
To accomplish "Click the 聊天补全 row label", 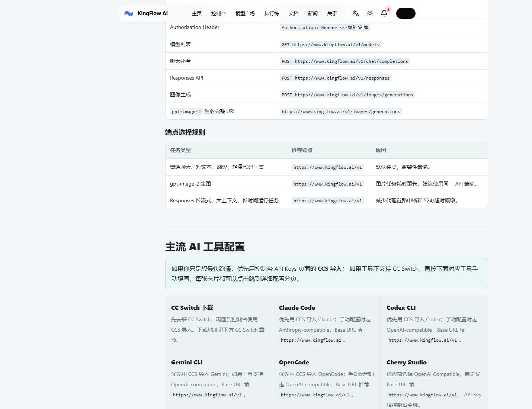I will [180, 61].
